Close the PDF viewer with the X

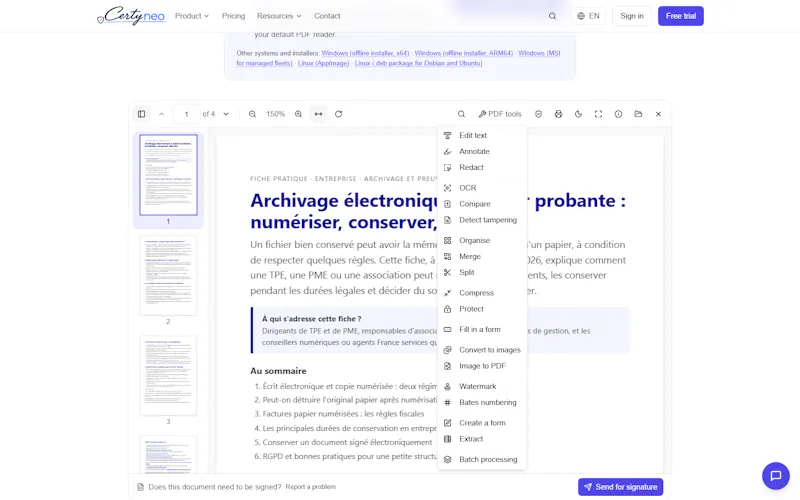[658, 114]
